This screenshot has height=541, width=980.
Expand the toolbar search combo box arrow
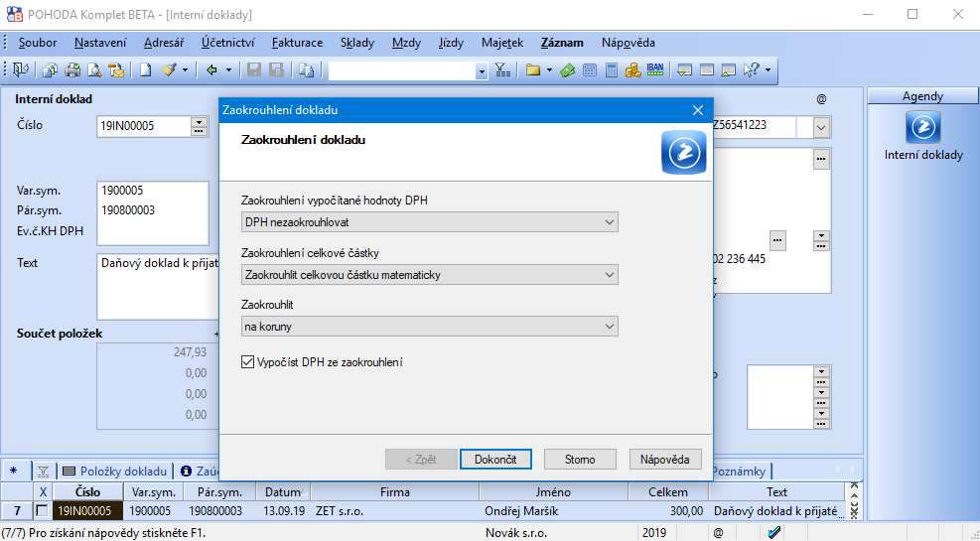click(482, 71)
